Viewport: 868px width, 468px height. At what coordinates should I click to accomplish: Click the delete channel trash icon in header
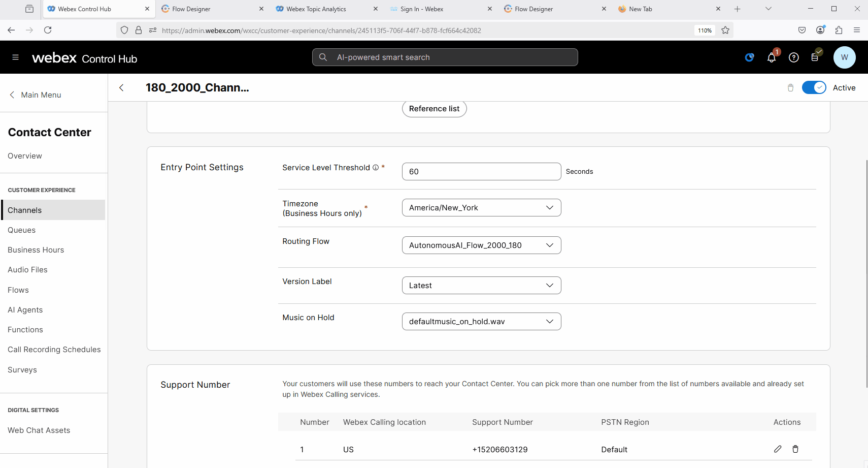pos(790,88)
